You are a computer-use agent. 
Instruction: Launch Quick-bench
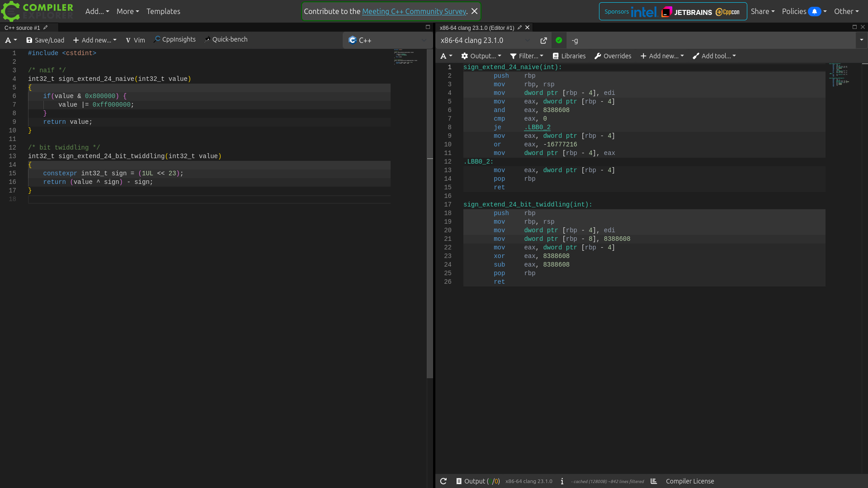tap(226, 39)
